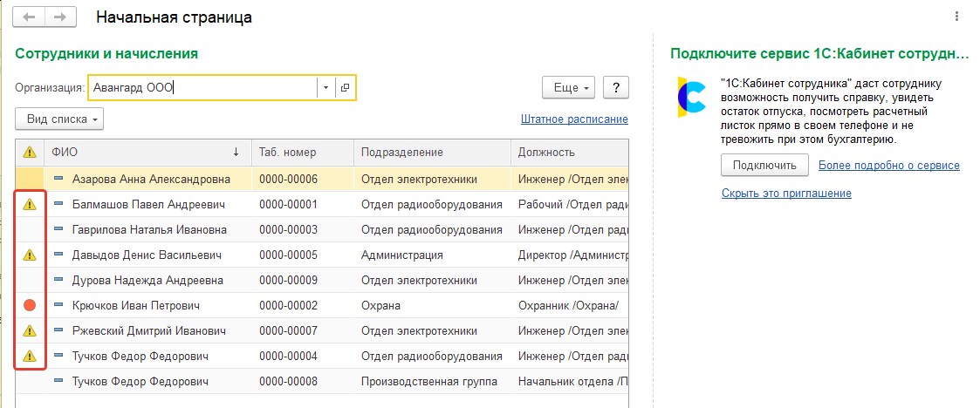This screenshot has height=408, width=980.
Task: Select employee Азарова Анна Александровна
Action: click(151, 180)
